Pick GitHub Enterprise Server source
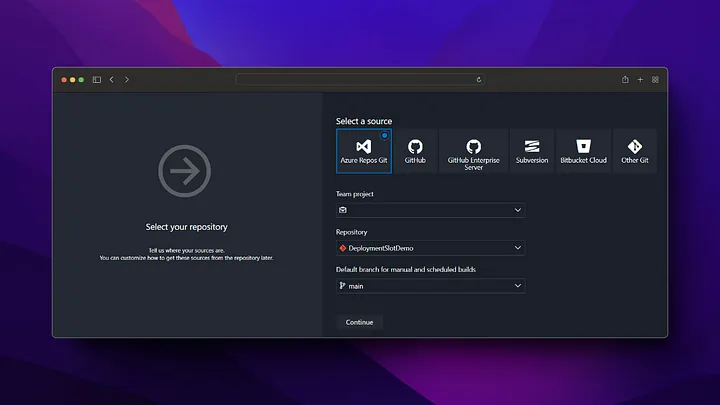 (473, 151)
